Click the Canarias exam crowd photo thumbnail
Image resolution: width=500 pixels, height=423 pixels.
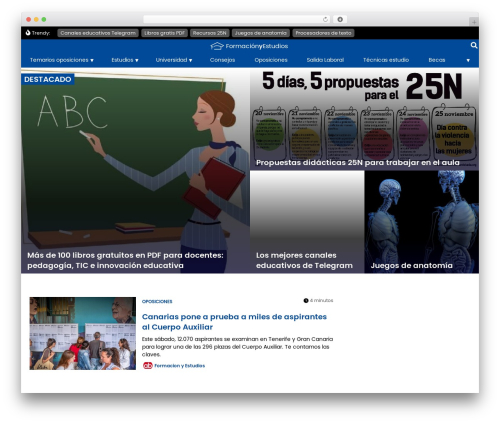[82, 333]
